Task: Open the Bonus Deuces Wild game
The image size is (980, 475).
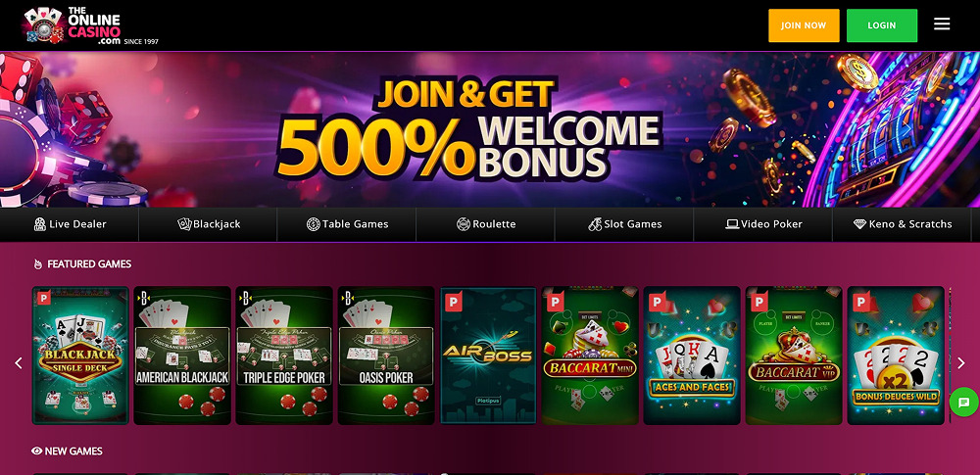Action: (x=896, y=356)
